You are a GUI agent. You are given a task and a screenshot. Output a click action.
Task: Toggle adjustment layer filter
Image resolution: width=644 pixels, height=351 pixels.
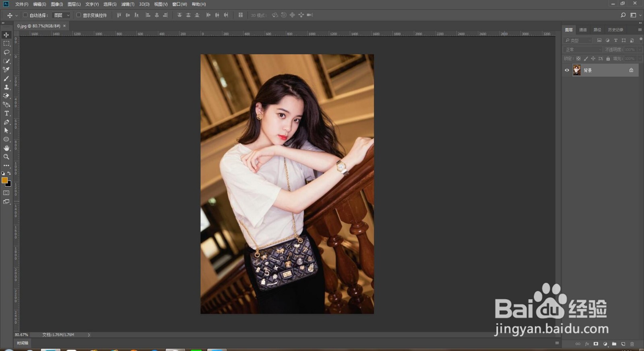(607, 40)
